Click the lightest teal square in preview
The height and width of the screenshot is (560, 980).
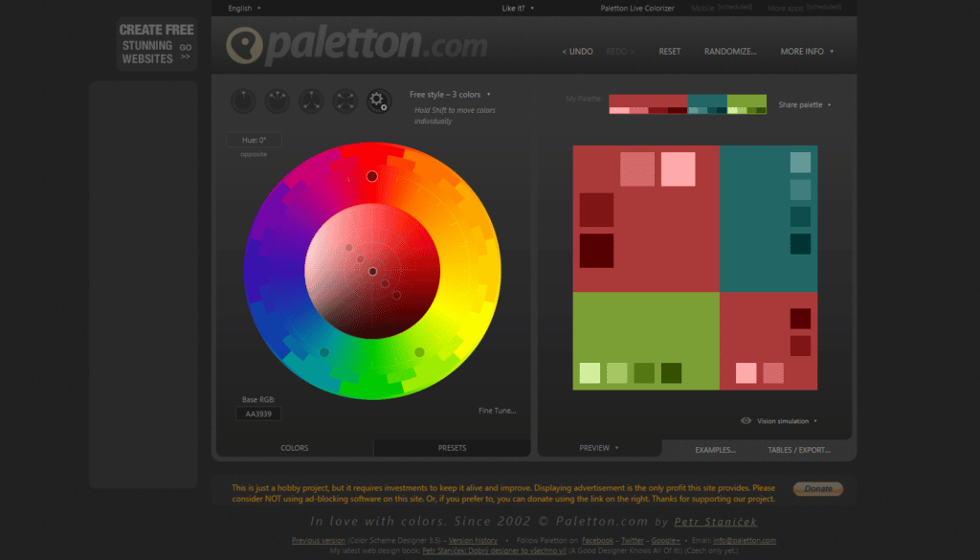800,163
